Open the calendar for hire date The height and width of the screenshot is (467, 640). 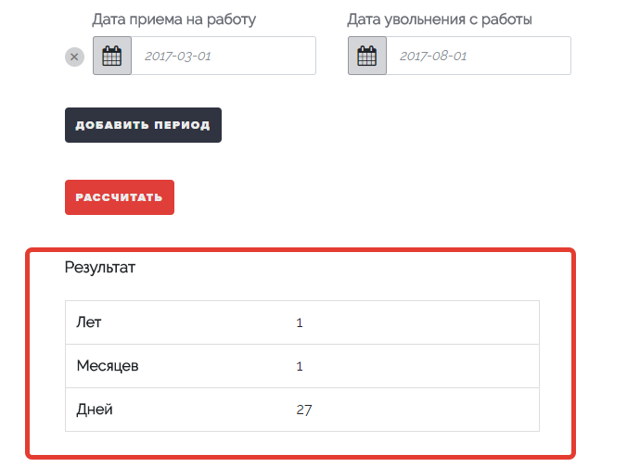tap(112, 56)
